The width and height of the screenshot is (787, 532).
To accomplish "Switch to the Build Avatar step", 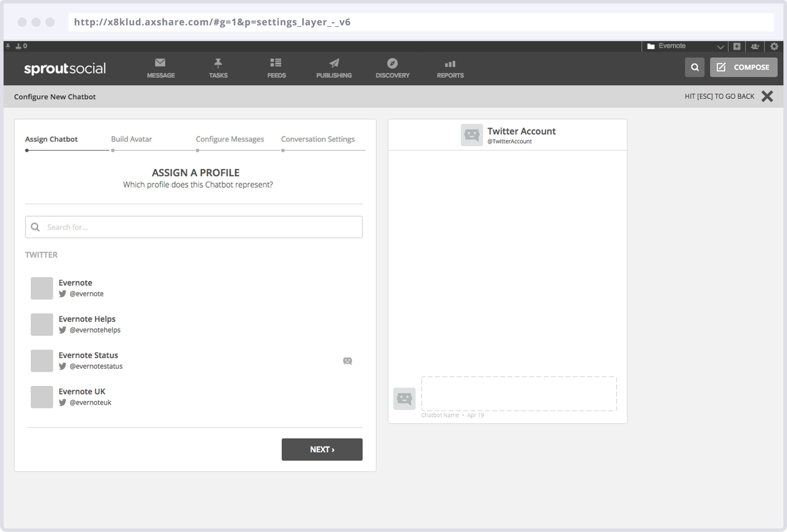I will pyautogui.click(x=131, y=139).
